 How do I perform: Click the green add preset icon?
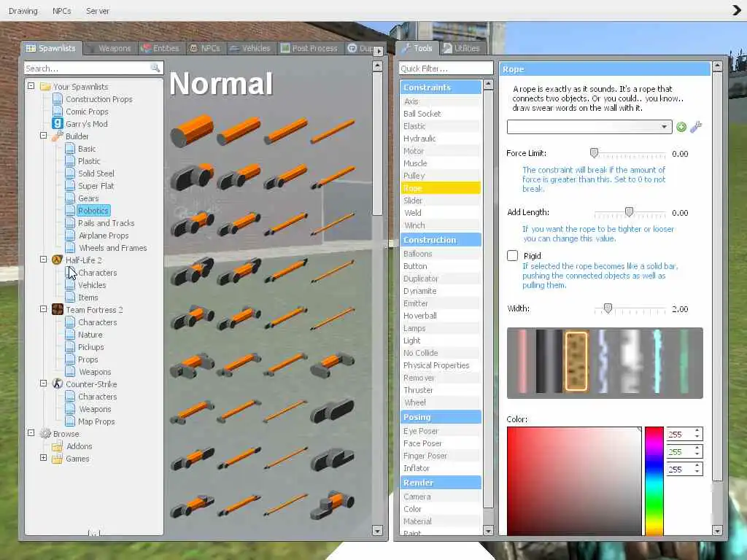681,127
